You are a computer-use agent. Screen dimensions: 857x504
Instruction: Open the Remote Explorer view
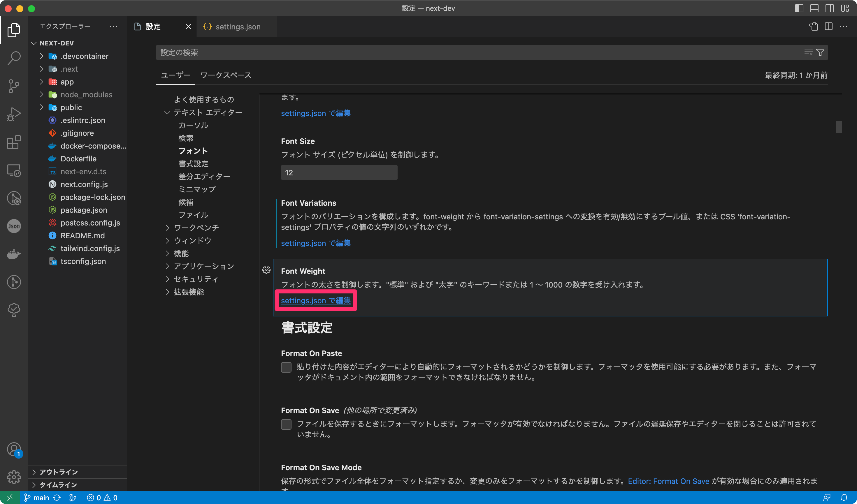point(14,171)
